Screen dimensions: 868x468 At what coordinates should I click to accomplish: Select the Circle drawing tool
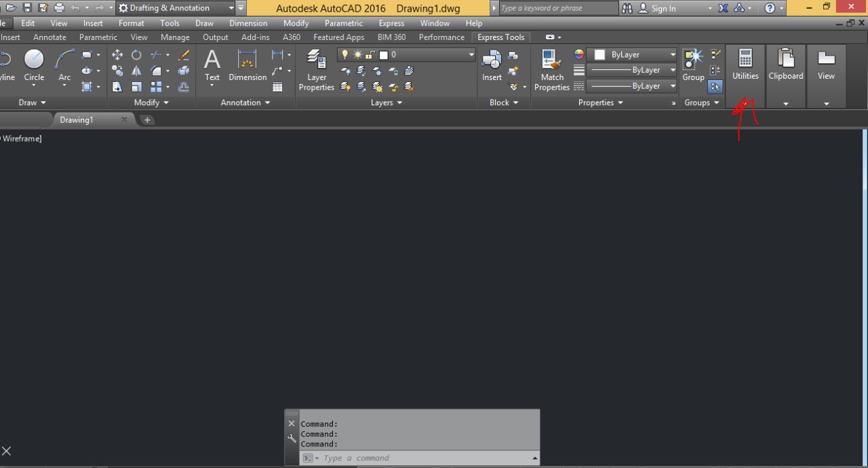[x=34, y=66]
